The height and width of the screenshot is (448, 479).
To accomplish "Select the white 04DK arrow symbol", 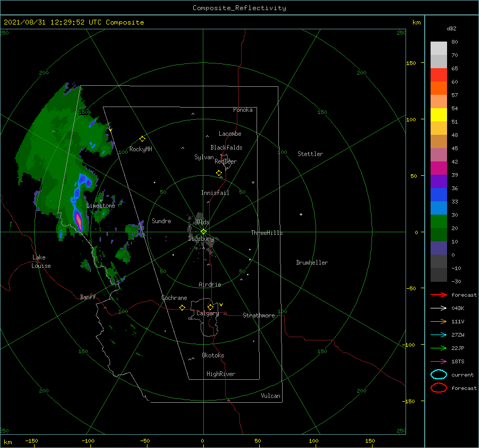I will point(439,308).
